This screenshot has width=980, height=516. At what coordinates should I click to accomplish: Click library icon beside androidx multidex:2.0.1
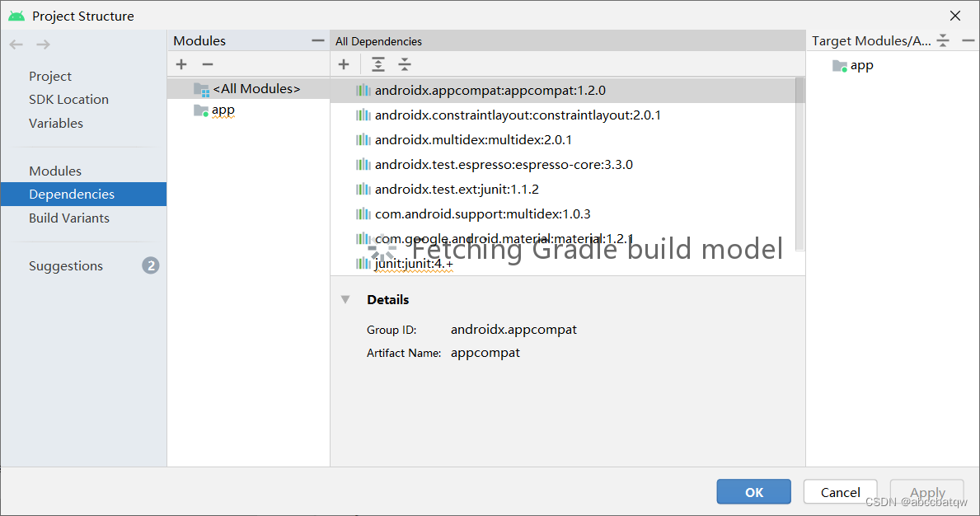click(363, 139)
